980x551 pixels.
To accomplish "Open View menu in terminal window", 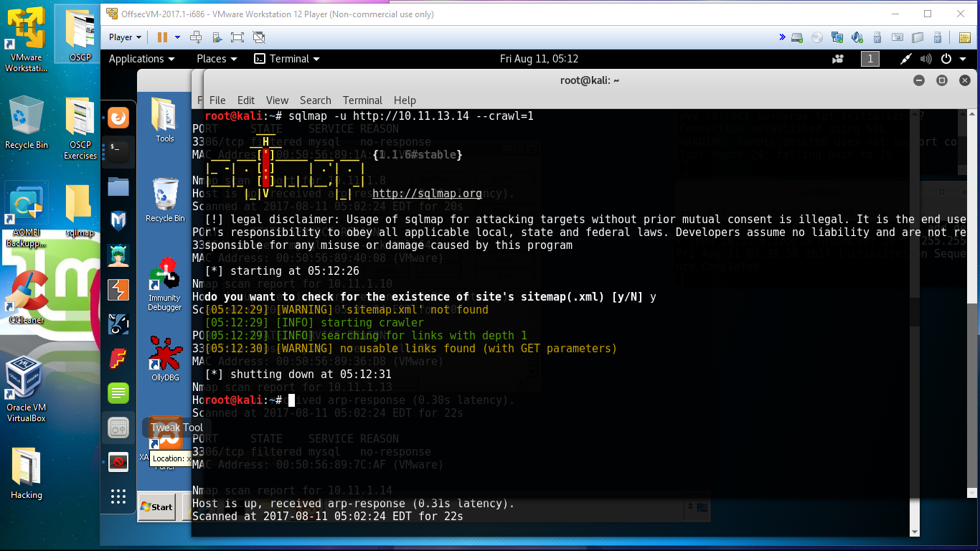I will (277, 100).
